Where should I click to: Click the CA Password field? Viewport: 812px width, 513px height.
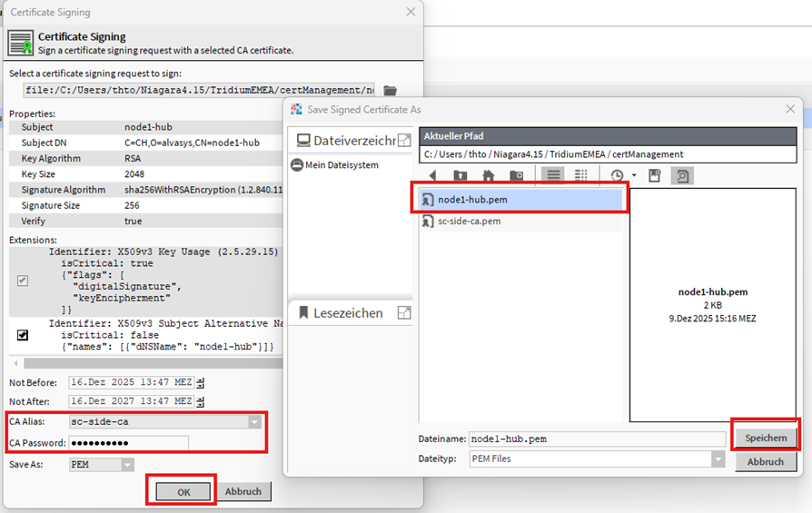click(x=128, y=443)
